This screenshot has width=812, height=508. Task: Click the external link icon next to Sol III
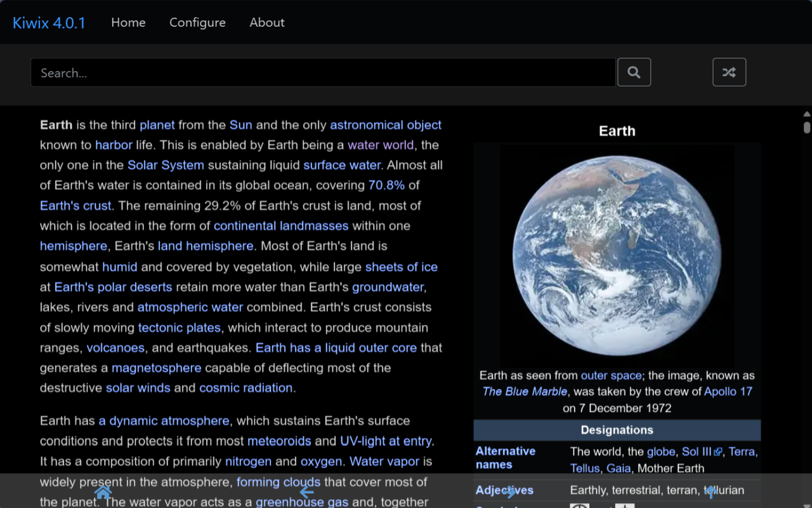point(717,451)
